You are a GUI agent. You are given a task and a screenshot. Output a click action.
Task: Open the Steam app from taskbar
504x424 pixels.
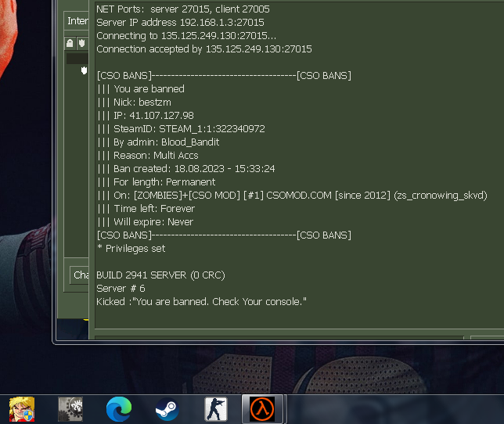167,409
